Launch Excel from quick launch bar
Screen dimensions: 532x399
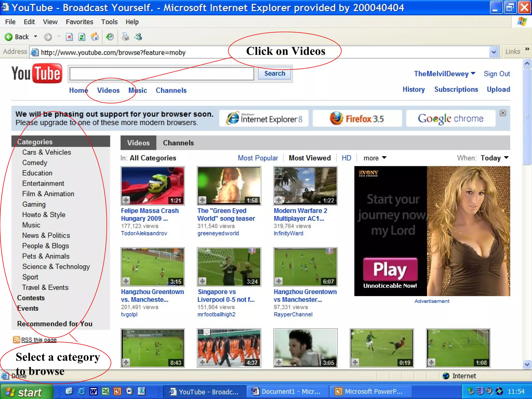tap(105, 391)
